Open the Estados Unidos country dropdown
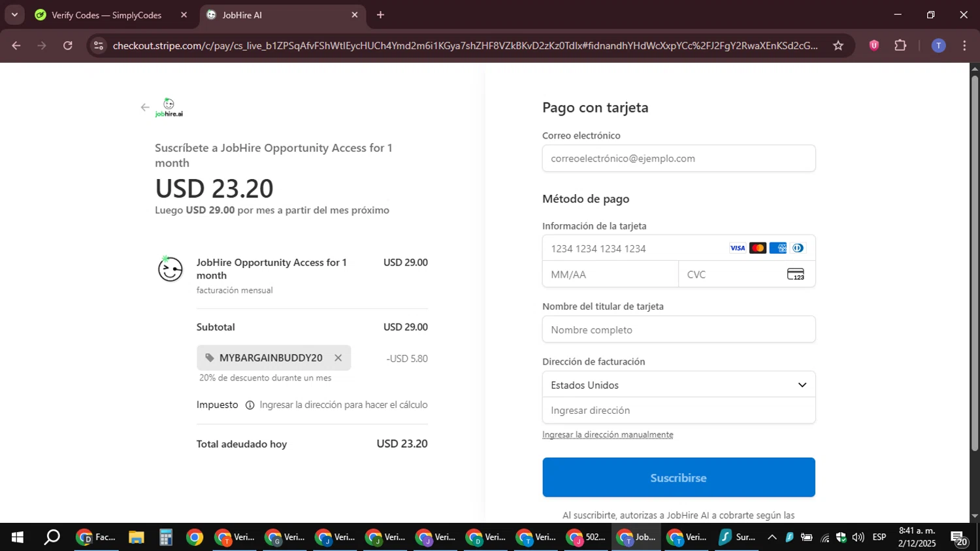 [x=679, y=385]
